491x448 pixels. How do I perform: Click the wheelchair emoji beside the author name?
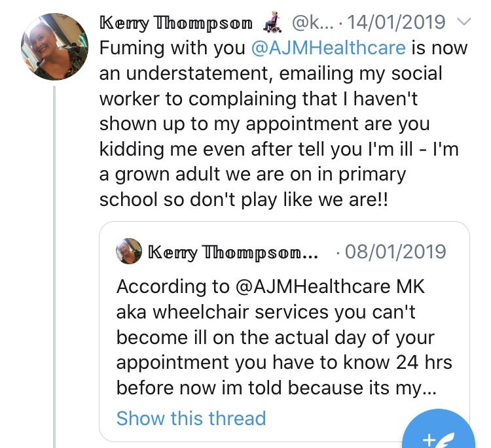click(272, 24)
